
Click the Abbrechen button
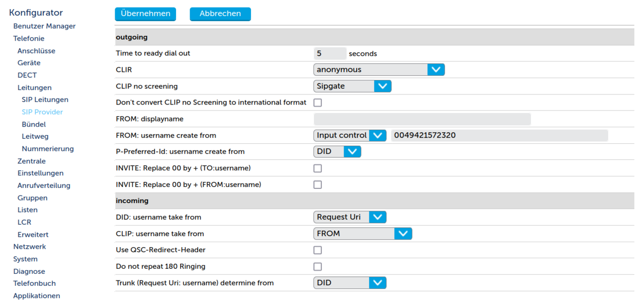[220, 14]
